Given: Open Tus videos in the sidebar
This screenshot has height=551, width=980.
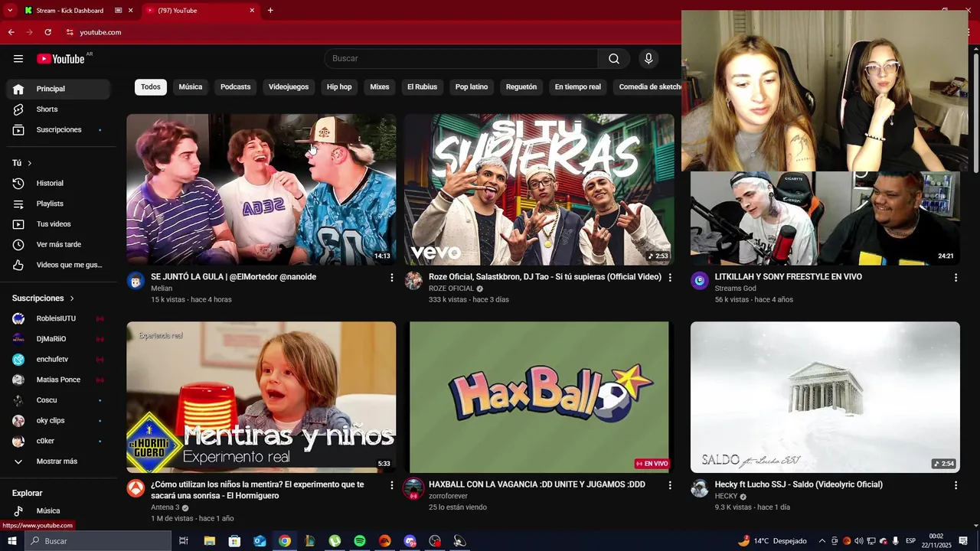Looking at the screenshot, I should [58, 224].
